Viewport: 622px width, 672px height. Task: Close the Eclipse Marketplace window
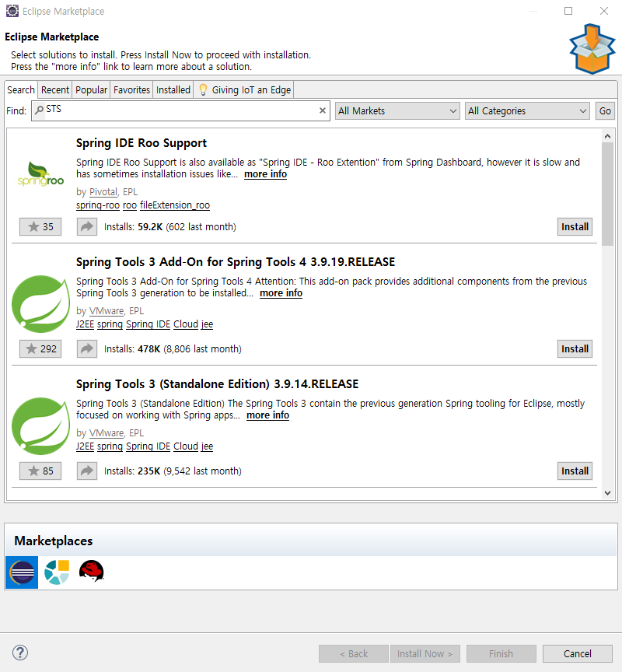point(604,11)
